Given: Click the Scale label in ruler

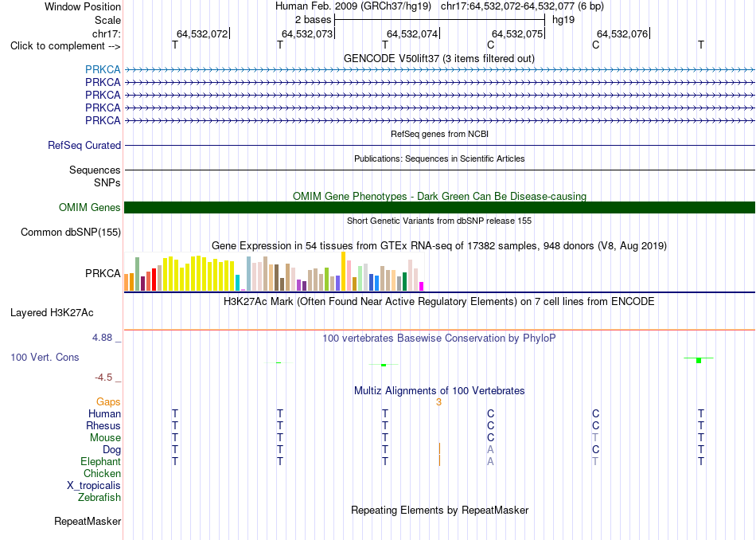Looking at the screenshot, I should point(108,20).
